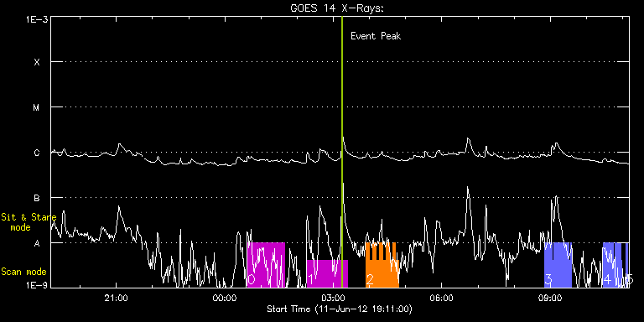644x322 pixels.
Task: Click the 1E-3 top axis label
Action: pyautogui.click(x=37, y=20)
